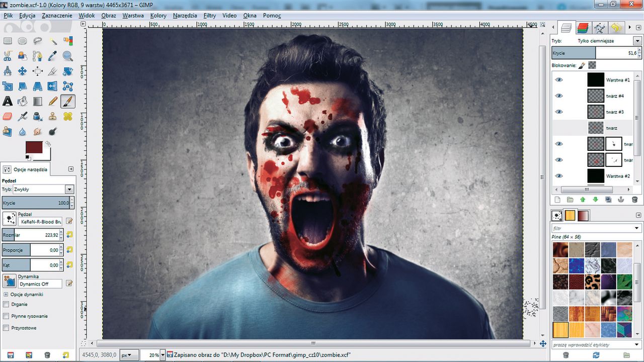Select the Shear tool
Screen dimensions: 644x362
[x=23, y=86]
